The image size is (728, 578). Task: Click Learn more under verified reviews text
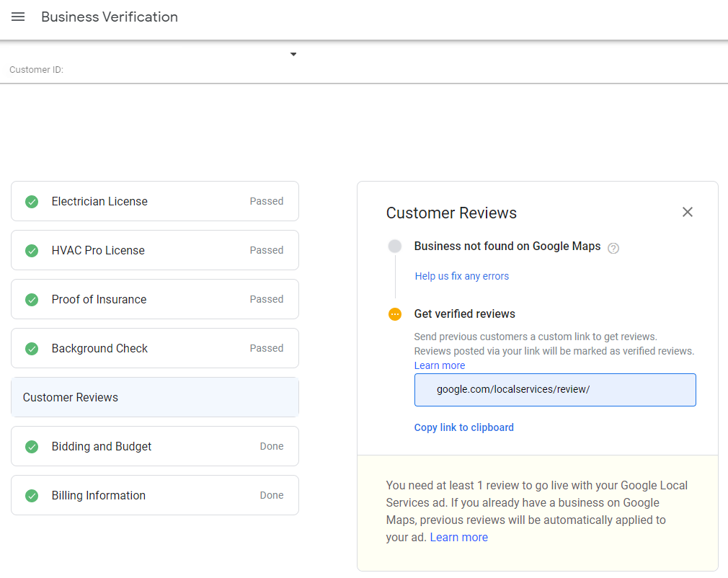(439, 365)
